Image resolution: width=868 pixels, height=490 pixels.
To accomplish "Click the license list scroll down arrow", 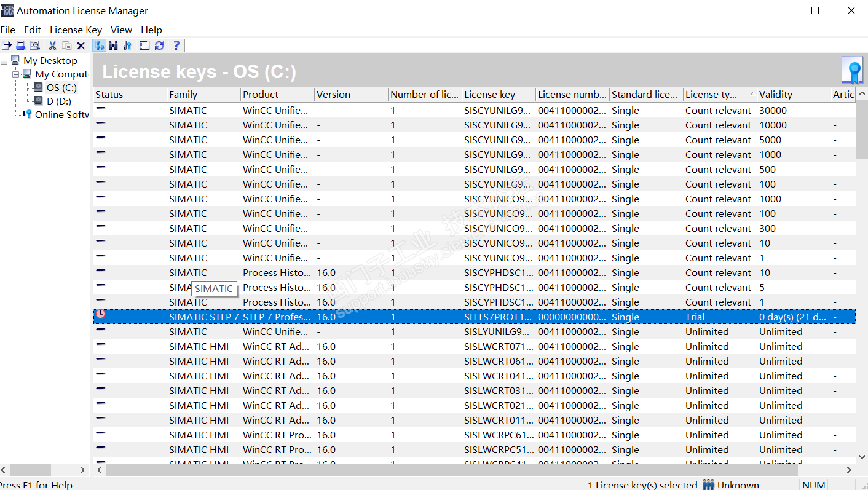I will pyautogui.click(x=862, y=457).
